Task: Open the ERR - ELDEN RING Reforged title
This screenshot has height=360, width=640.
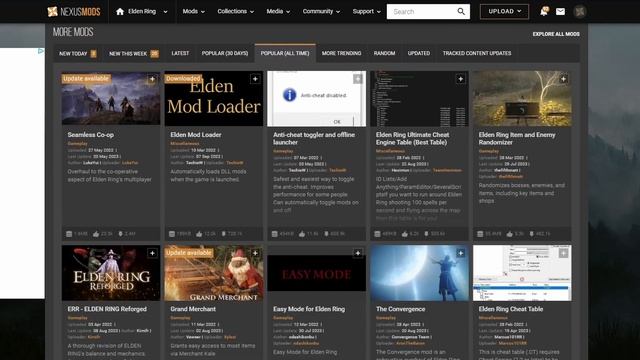Action: coord(107,309)
